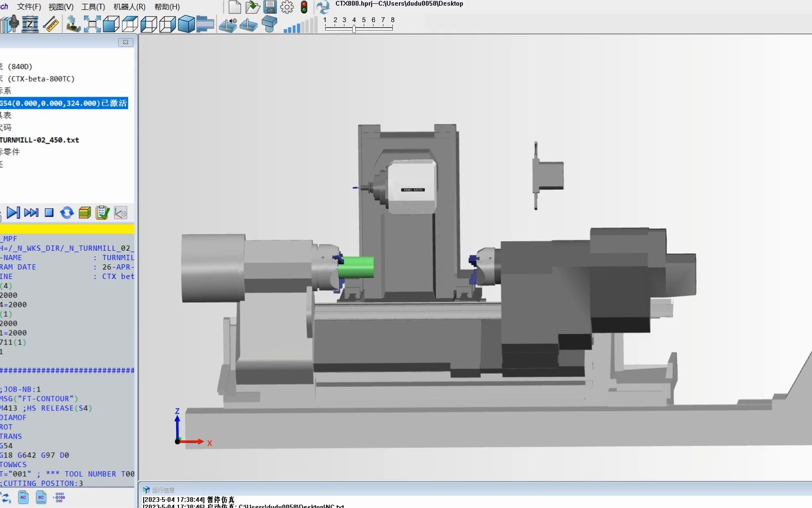Click the green workpiece in the 3D view
The image size is (812, 508).
pos(357,267)
